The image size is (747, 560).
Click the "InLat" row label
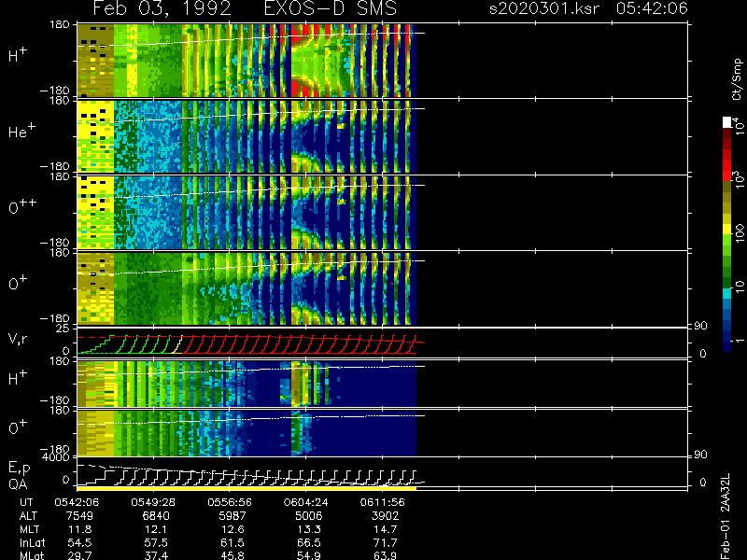coord(32,542)
